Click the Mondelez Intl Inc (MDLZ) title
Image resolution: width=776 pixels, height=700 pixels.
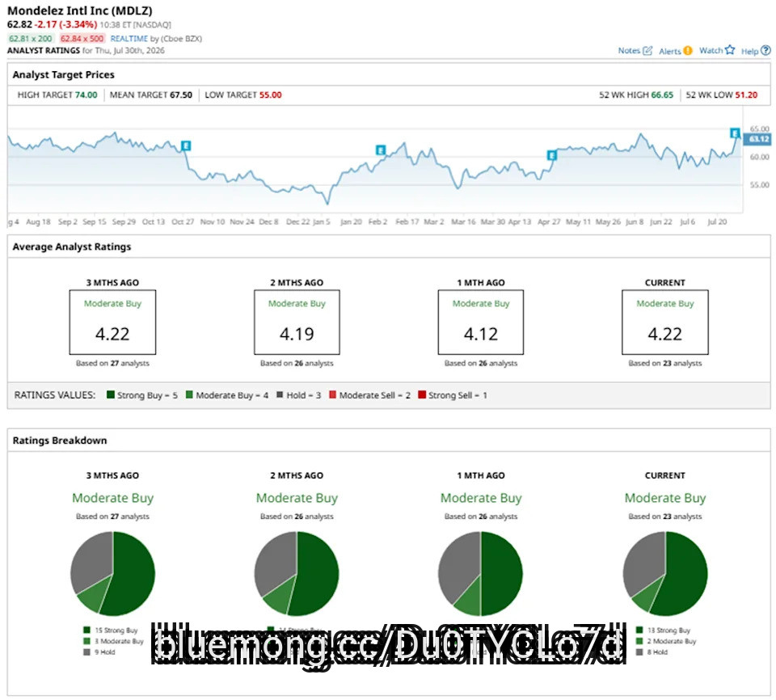coord(80,11)
